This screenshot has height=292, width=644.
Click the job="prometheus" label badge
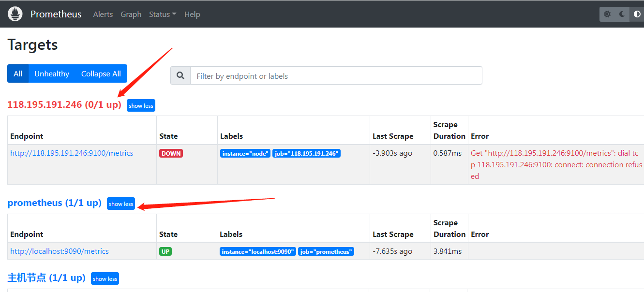pyautogui.click(x=326, y=251)
